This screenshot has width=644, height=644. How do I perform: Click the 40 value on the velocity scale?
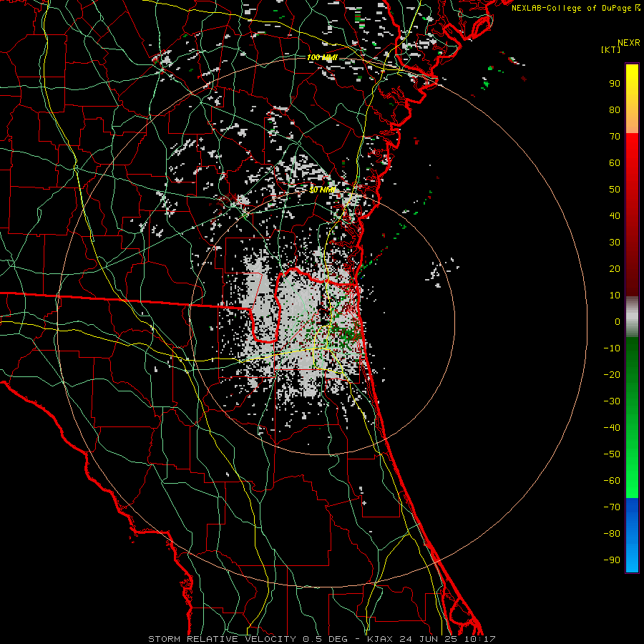pyautogui.click(x=615, y=215)
